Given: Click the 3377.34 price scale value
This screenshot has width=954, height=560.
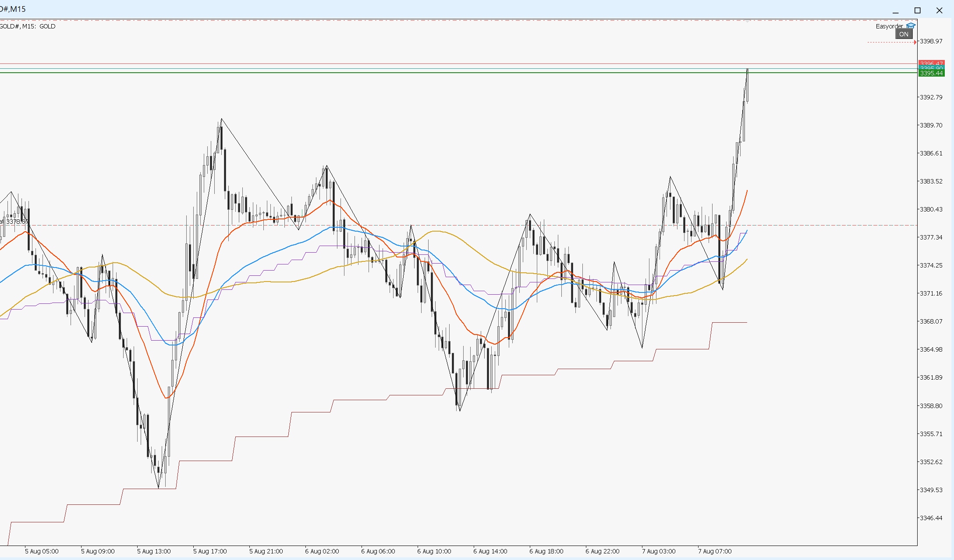Looking at the screenshot, I should pyautogui.click(x=931, y=237).
